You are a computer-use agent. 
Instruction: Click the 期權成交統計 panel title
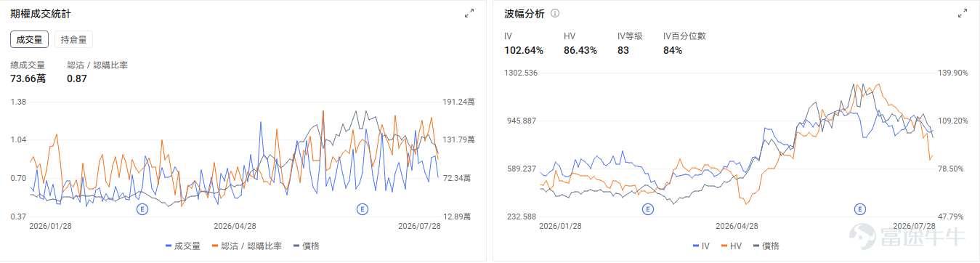(x=41, y=14)
